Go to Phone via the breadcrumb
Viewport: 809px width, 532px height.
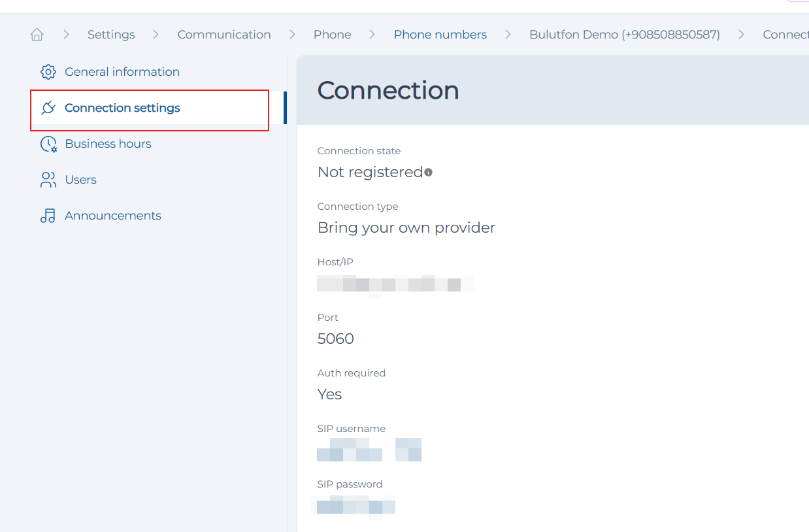[x=332, y=34]
